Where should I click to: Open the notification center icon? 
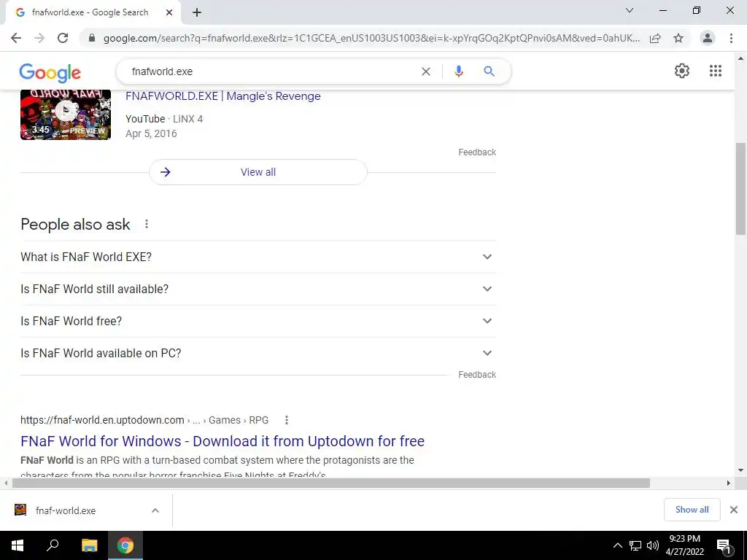(x=724, y=545)
